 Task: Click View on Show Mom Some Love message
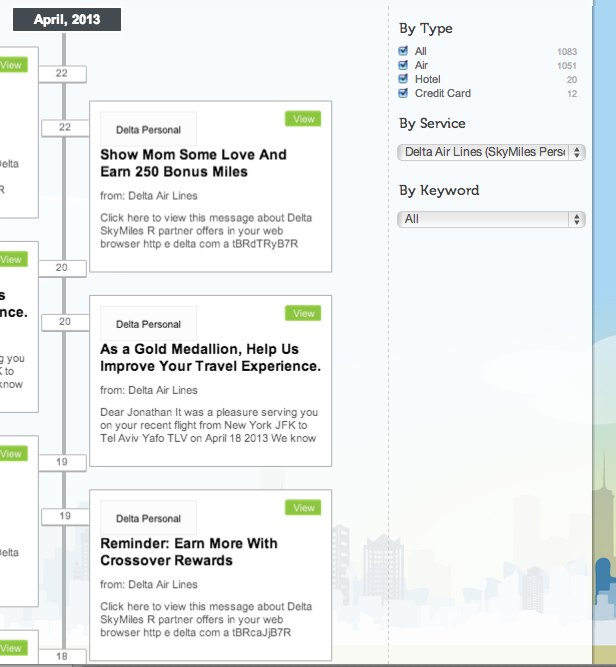pyautogui.click(x=304, y=119)
